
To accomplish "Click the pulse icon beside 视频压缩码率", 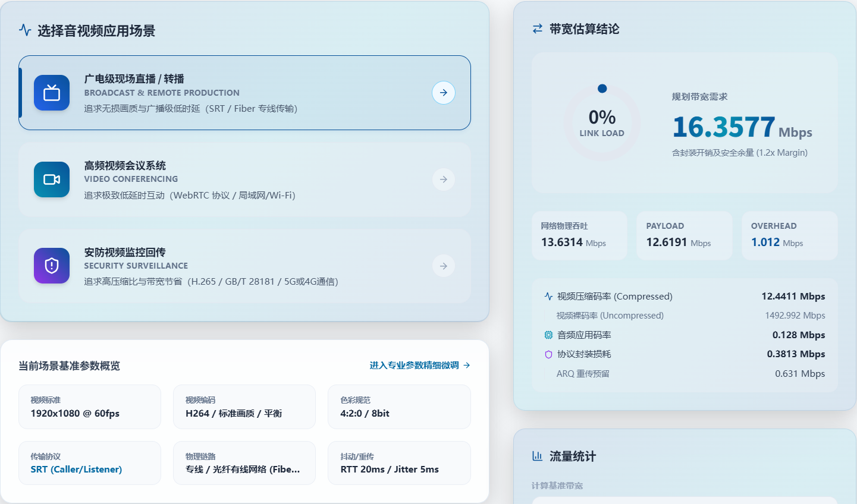I will [548, 296].
